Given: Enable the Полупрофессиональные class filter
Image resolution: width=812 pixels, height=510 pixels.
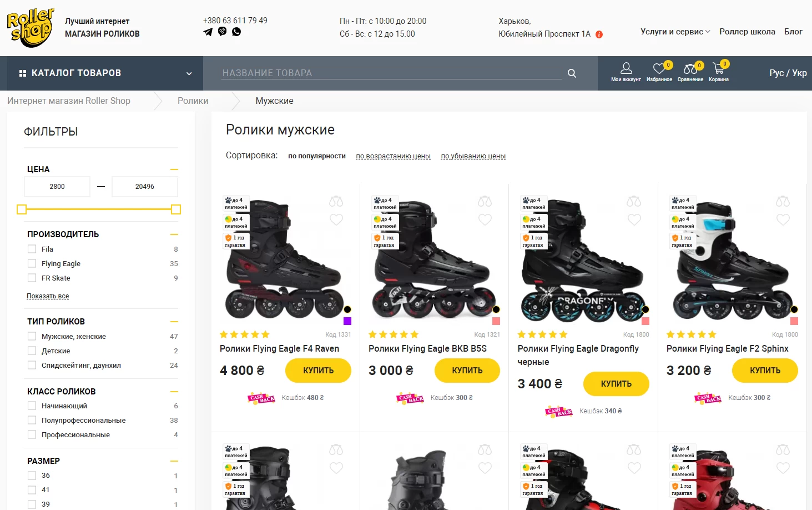Looking at the screenshot, I should [32, 420].
